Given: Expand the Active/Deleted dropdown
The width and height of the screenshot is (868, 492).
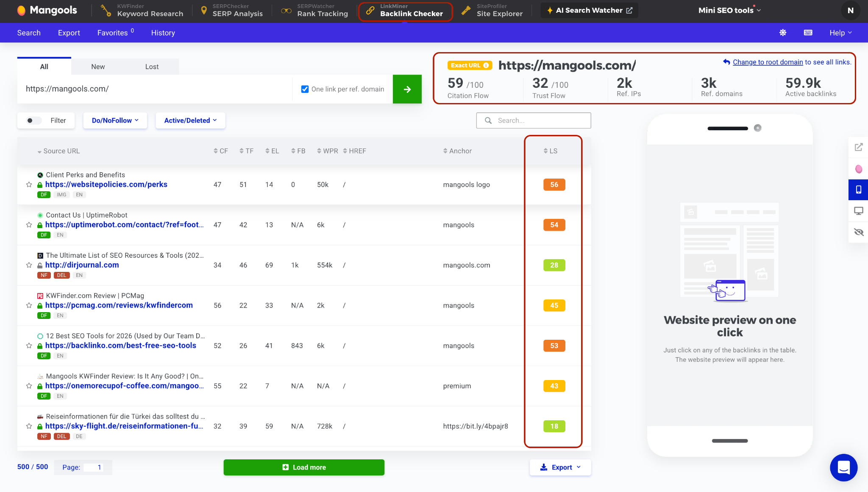Looking at the screenshot, I should 190,120.
